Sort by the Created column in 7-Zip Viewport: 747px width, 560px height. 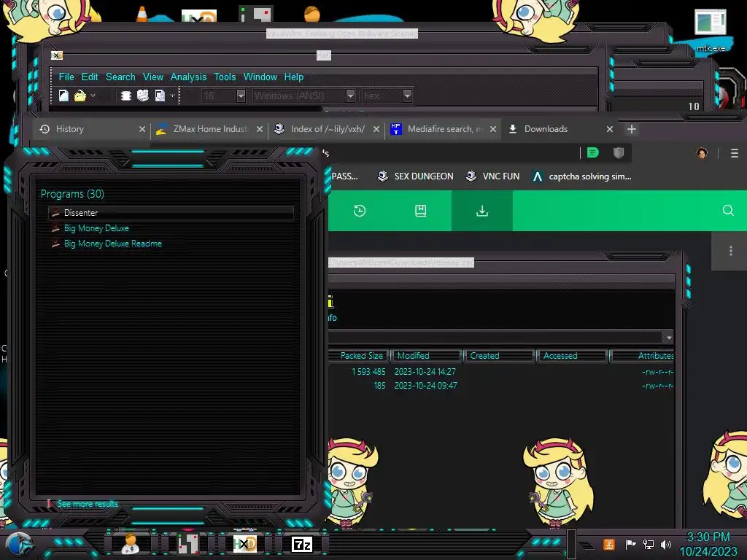(499, 356)
